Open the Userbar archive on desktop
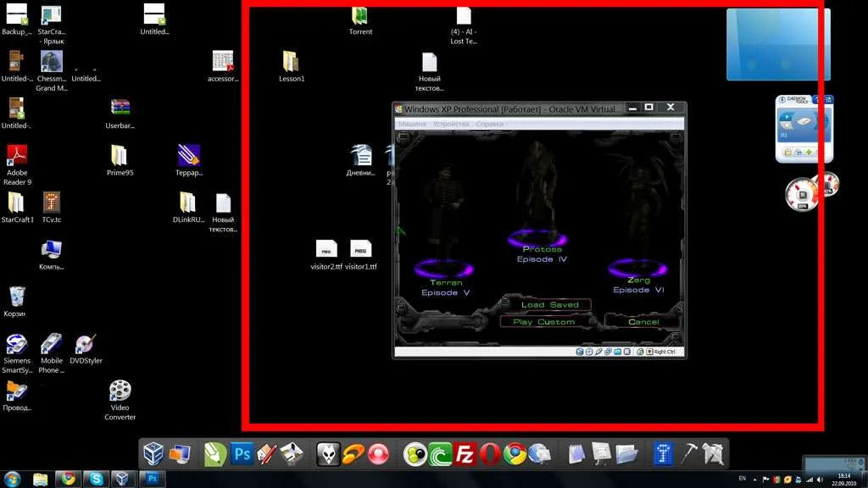This screenshot has height=488, width=868. tap(120, 114)
